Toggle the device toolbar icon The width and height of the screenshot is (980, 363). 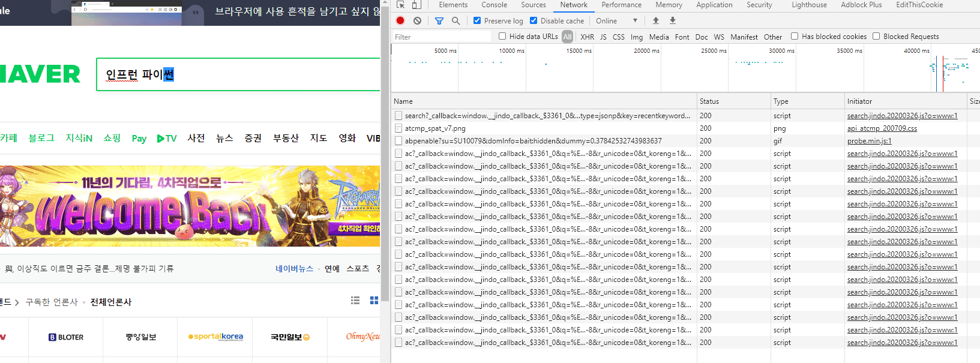(416, 5)
